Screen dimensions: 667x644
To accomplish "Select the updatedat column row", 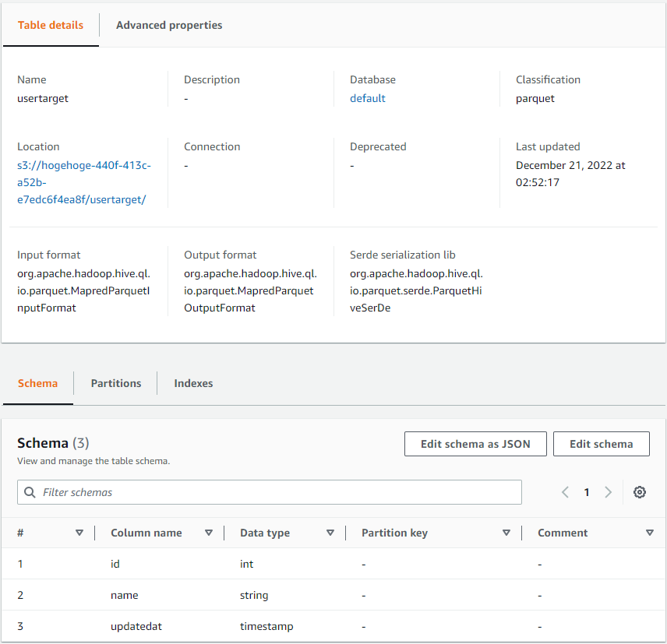I will point(333,626).
